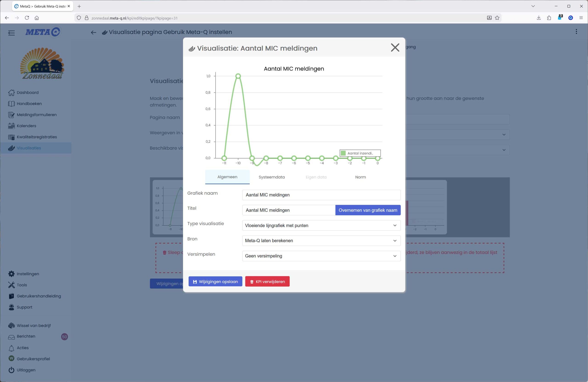The width and height of the screenshot is (588, 382).
Task: Click the Grafiek naam text field
Action: (321, 195)
